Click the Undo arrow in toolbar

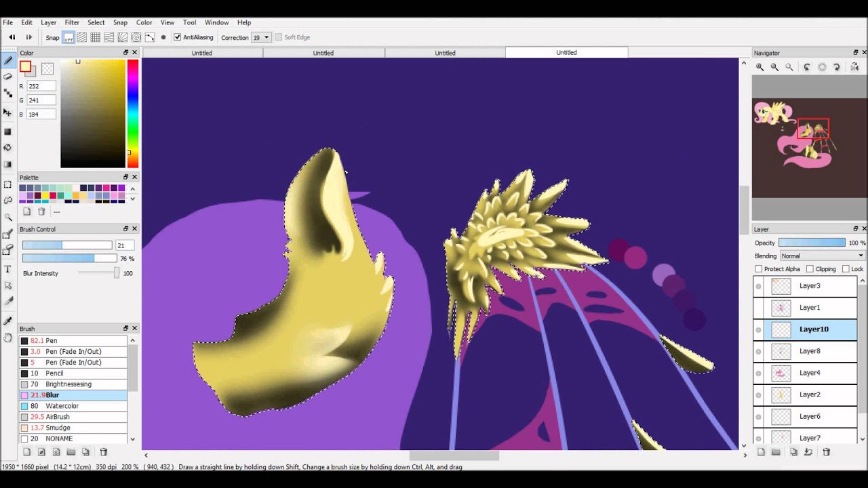12,37
